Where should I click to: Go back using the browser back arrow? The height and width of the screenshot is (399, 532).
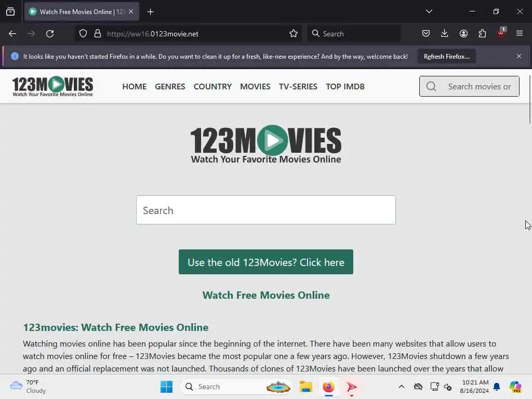pyautogui.click(x=12, y=34)
